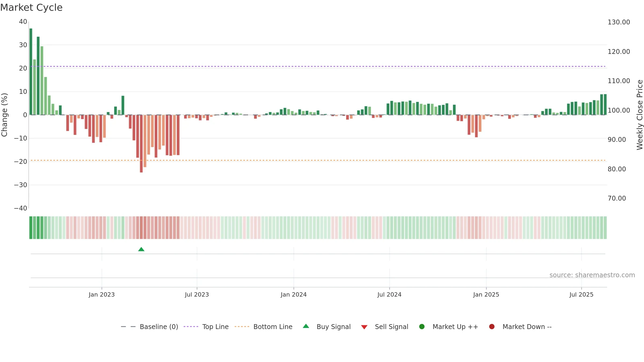This screenshot has height=362, width=644.
Task: Click the 100.00 price axis label
Action: [619, 110]
